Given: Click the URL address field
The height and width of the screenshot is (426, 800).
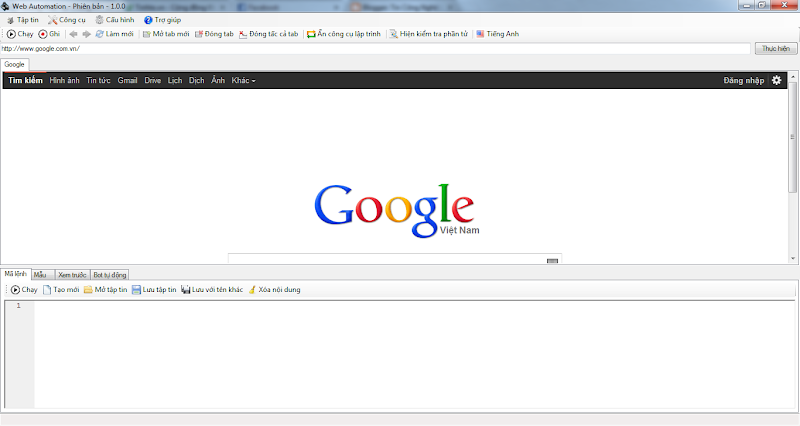Looking at the screenshot, I should (376, 48).
